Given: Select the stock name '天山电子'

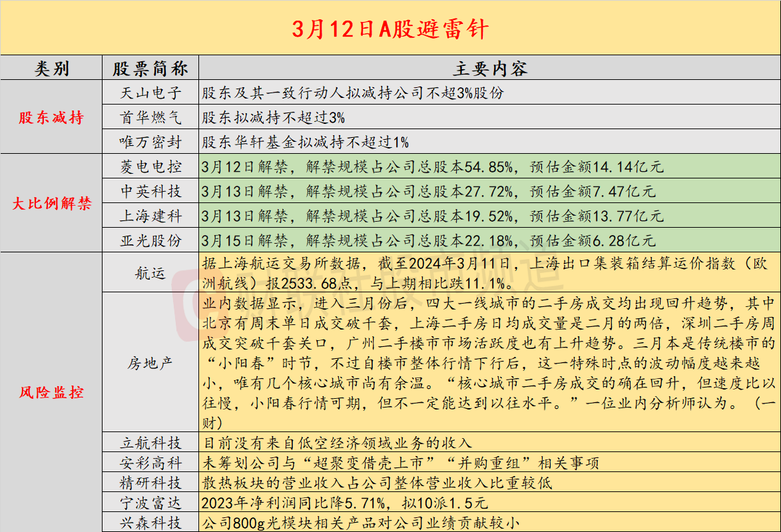Looking at the screenshot, I should click(150, 93).
